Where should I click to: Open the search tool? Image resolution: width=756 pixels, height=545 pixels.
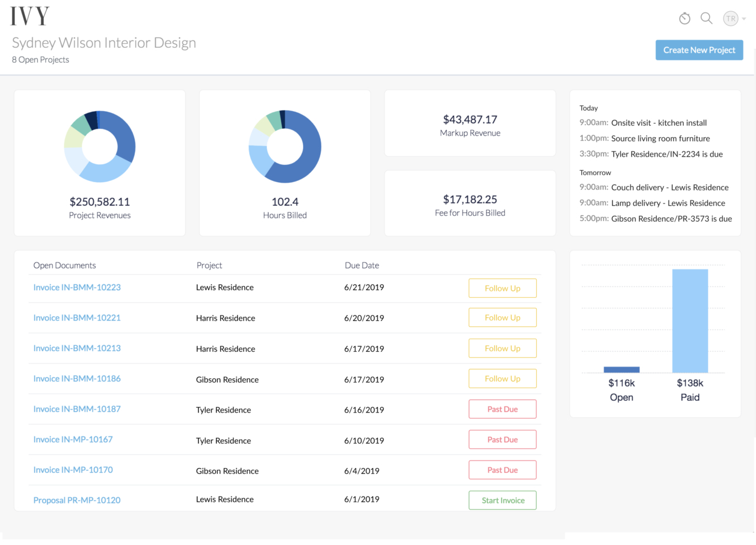click(706, 18)
